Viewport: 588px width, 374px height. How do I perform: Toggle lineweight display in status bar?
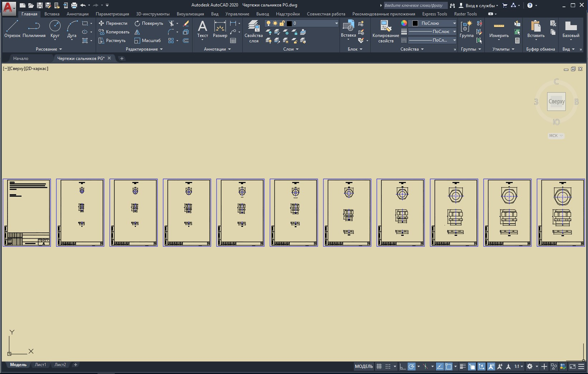[463, 367]
